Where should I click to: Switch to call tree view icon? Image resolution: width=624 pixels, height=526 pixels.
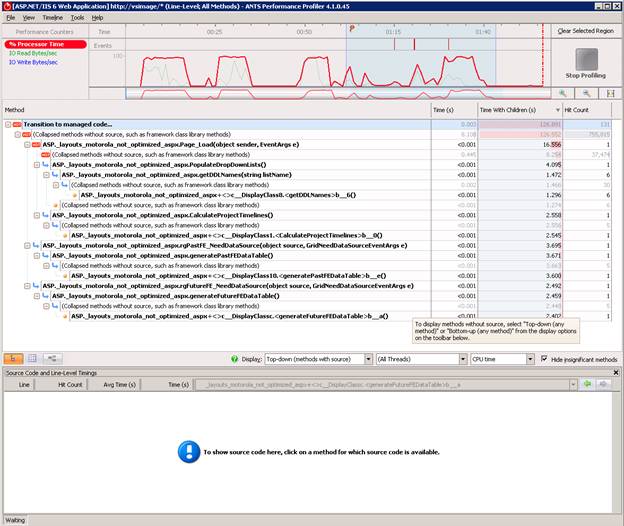click(13, 358)
